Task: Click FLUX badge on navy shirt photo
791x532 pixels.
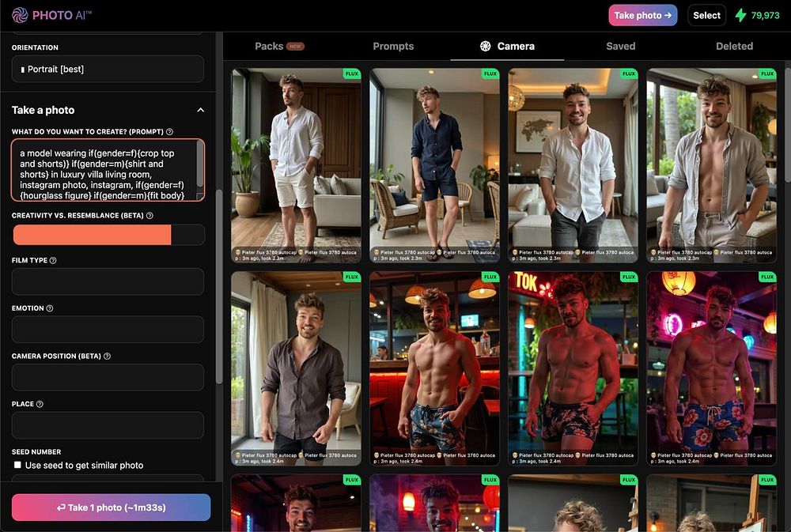Action: coord(490,74)
